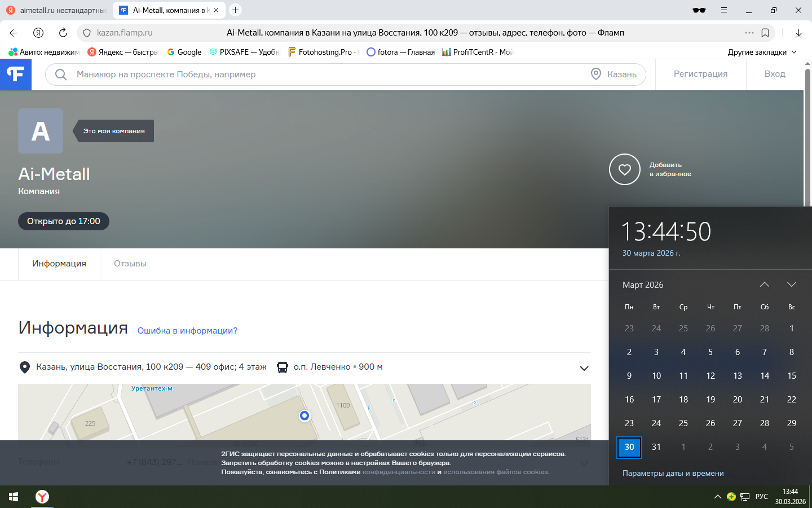Click the bookmark icon in address bar
This screenshot has height=508, width=812.
(765, 33)
